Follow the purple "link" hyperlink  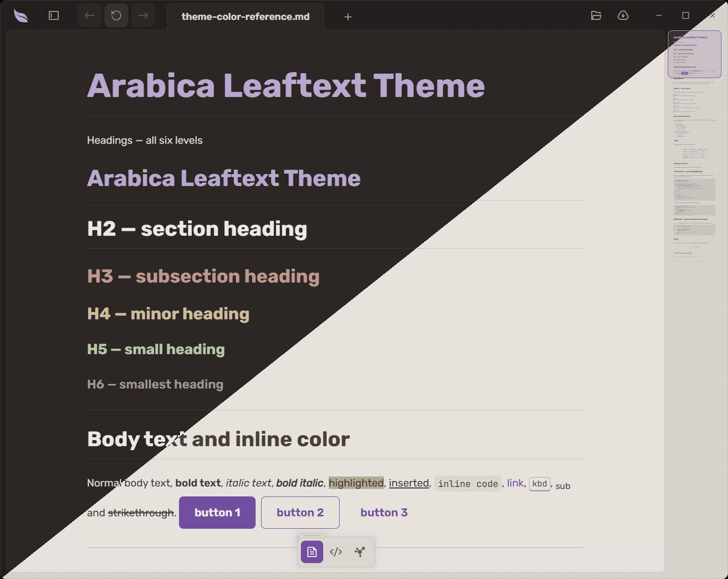pos(515,483)
